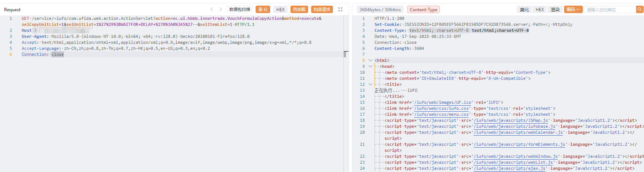Click the 3604bytes / 5064ms label
This screenshot has width=644, height=172.
pos(380,9)
